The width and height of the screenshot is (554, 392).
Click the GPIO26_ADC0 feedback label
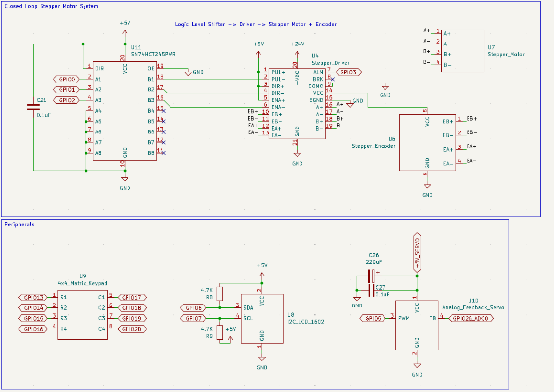[470, 319]
